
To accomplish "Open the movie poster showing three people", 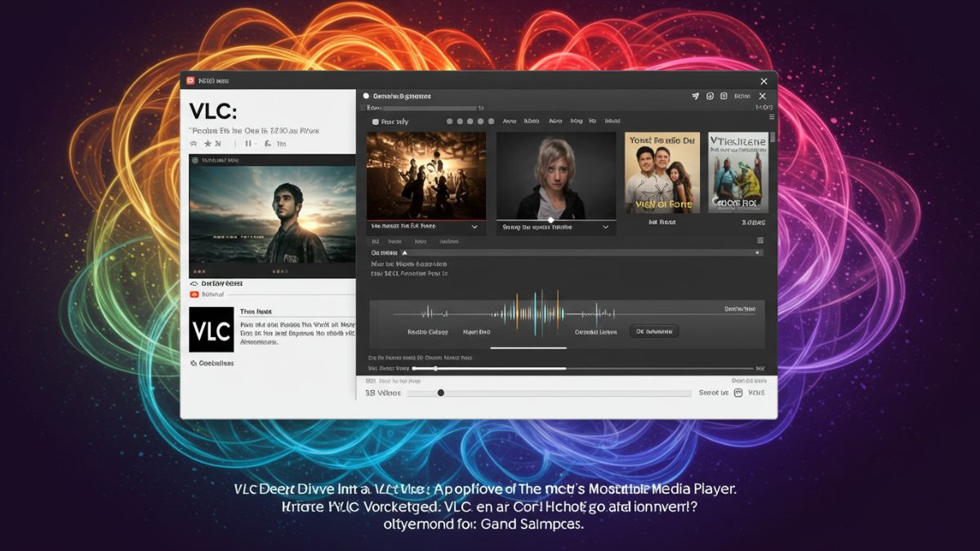I will [x=662, y=172].
